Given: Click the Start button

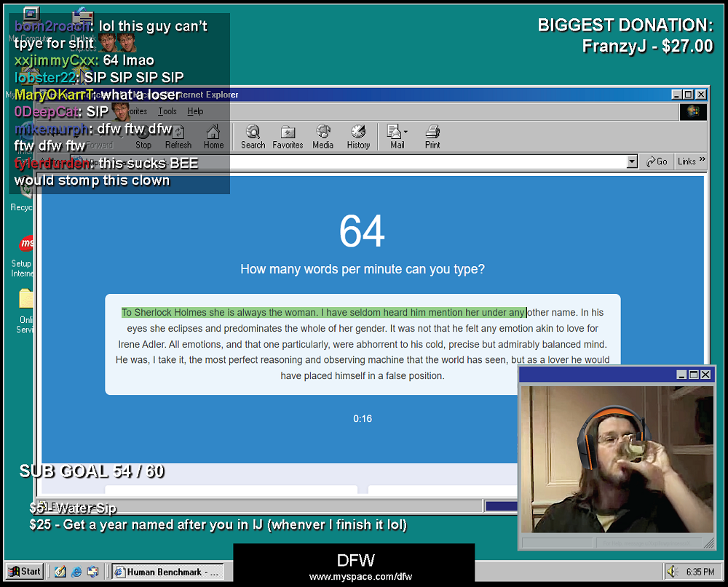Looking at the screenshot, I should tap(25, 571).
